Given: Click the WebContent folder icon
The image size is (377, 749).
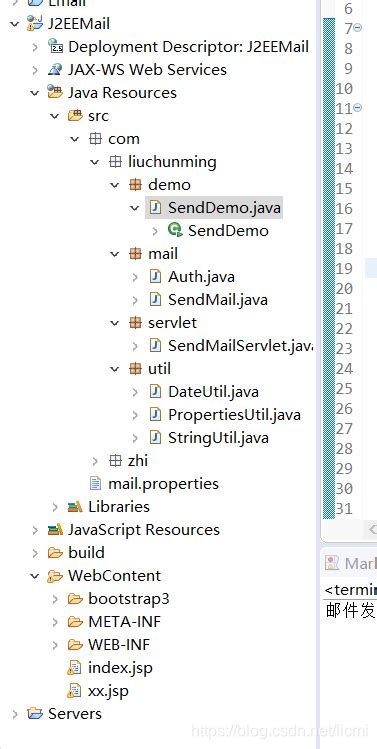Looking at the screenshot, I should 55,577.
